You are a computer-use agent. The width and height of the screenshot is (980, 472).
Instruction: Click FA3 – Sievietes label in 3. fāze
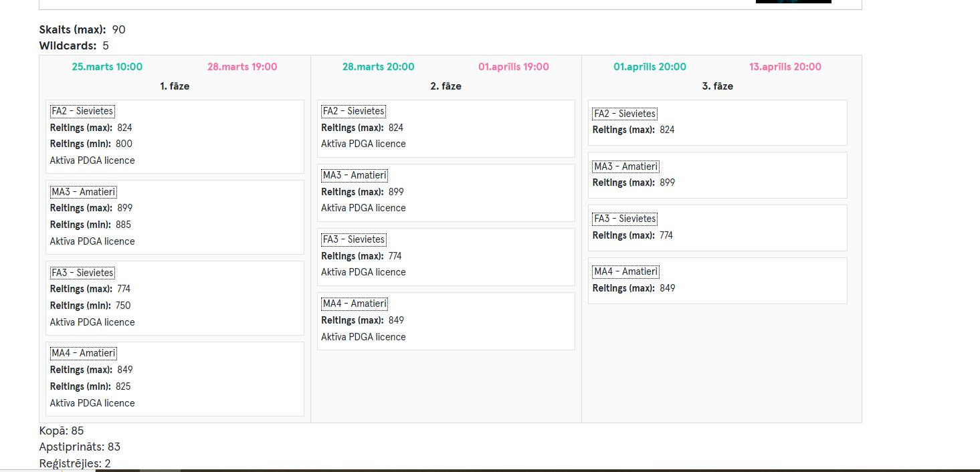point(625,219)
